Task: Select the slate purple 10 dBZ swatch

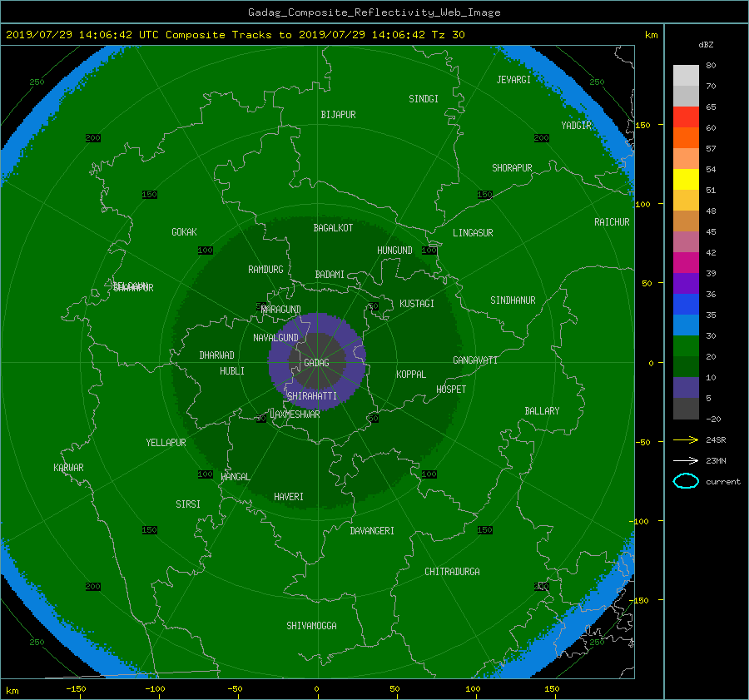Action: (x=686, y=388)
